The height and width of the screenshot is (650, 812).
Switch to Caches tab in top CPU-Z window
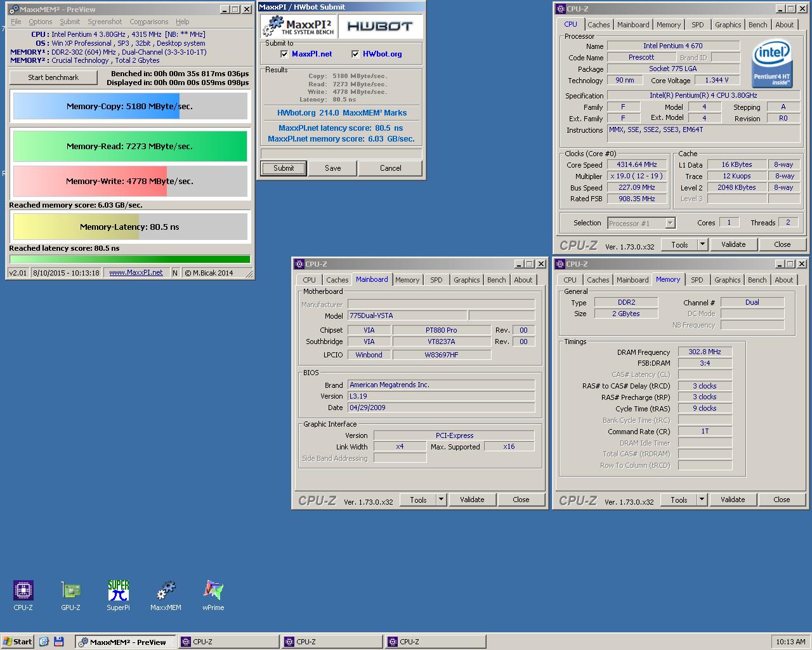[598, 25]
